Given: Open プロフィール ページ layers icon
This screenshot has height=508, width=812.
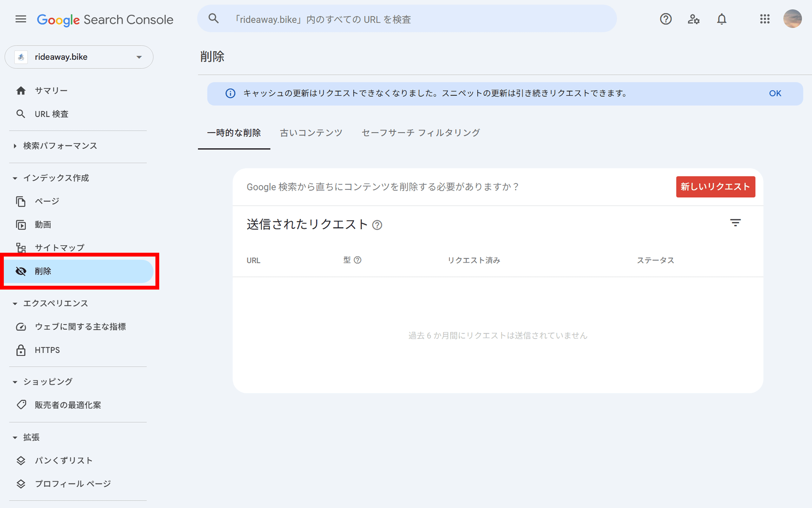Looking at the screenshot, I should click(x=21, y=484).
